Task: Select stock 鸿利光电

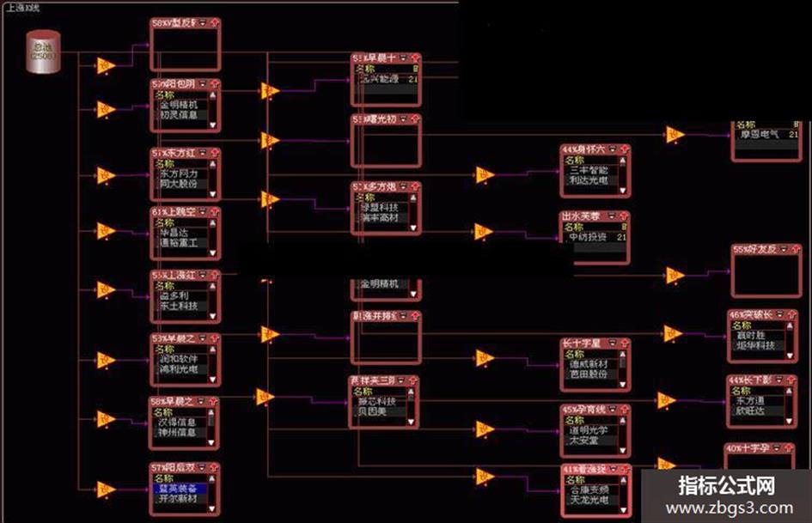Action: (179, 369)
